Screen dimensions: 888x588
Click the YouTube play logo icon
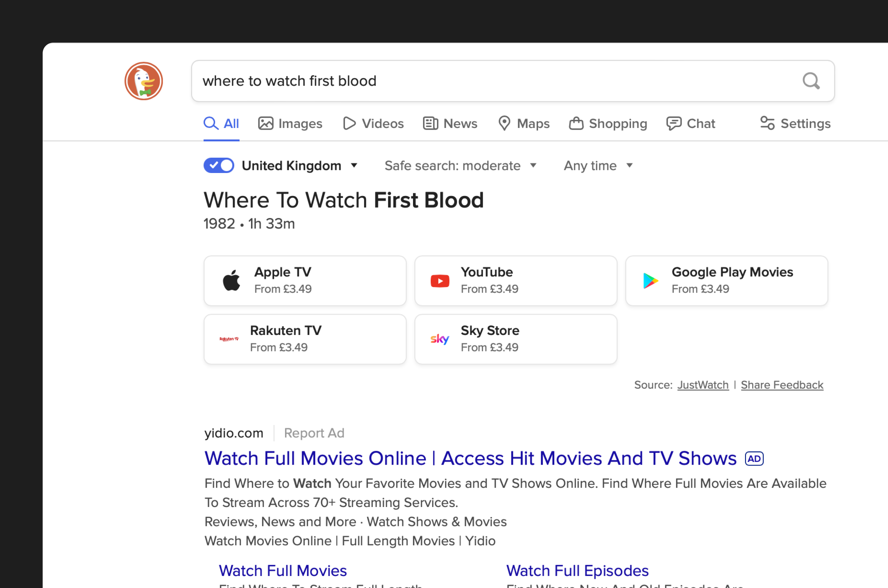tap(440, 281)
